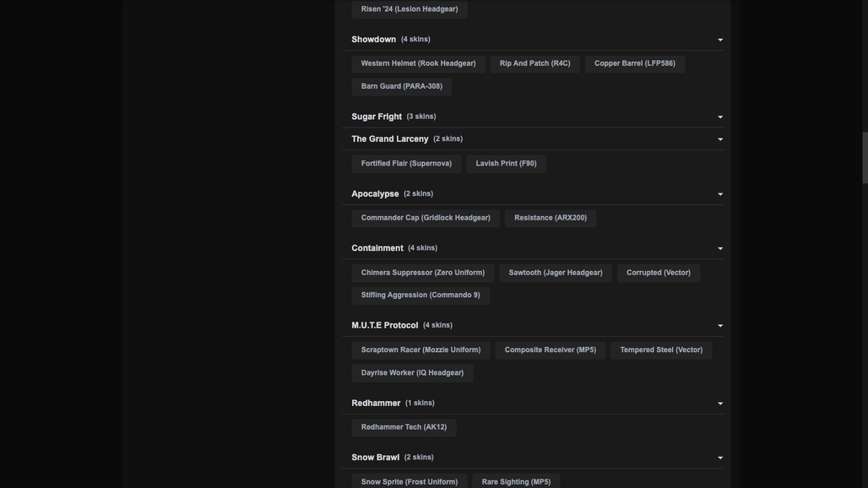Screen dimensions: 868x488
Task: Select Scraptown Racer (Mozzie Uniform) skin
Action: (420, 350)
